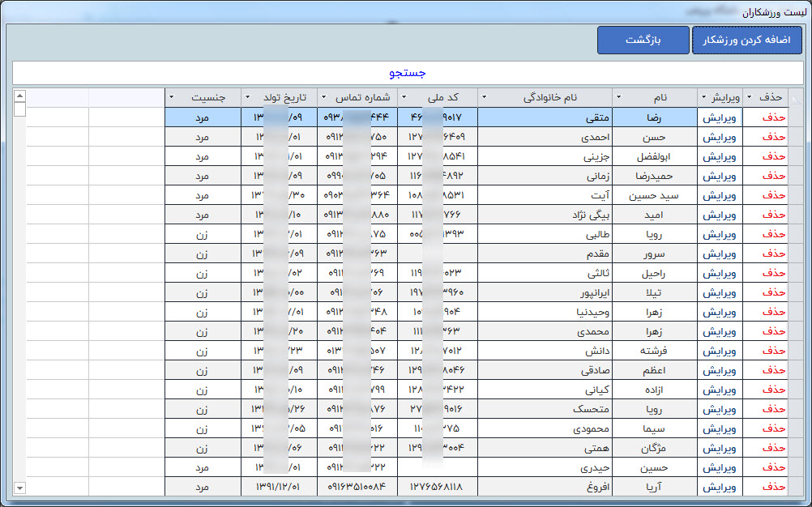Select the surname cell صادقی

tap(545, 370)
